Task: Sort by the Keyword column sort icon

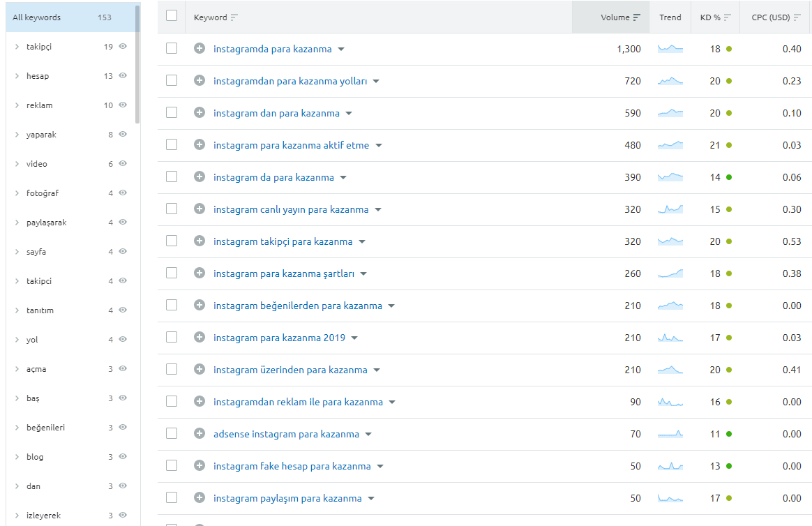Action: click(234, 17)
